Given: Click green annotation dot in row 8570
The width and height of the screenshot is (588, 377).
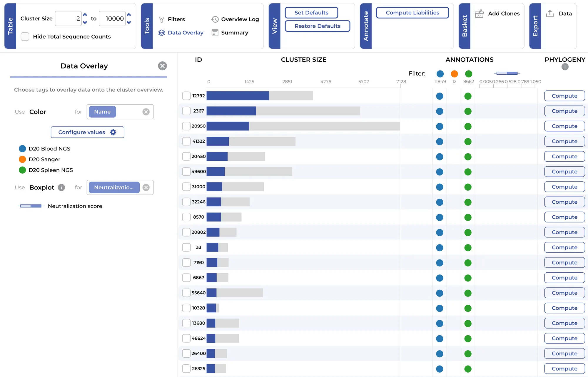Looking at the screenshot, I should (x=468, y=217).
